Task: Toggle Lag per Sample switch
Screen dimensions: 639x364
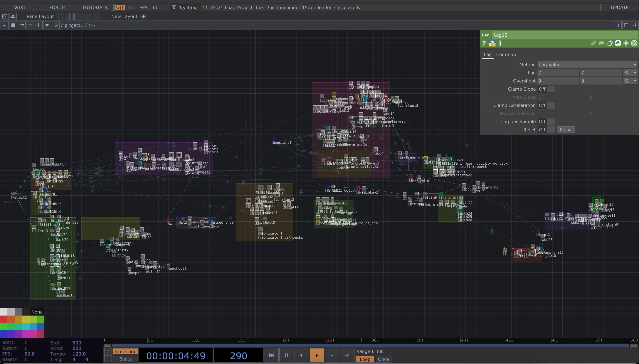Action: 547,122
